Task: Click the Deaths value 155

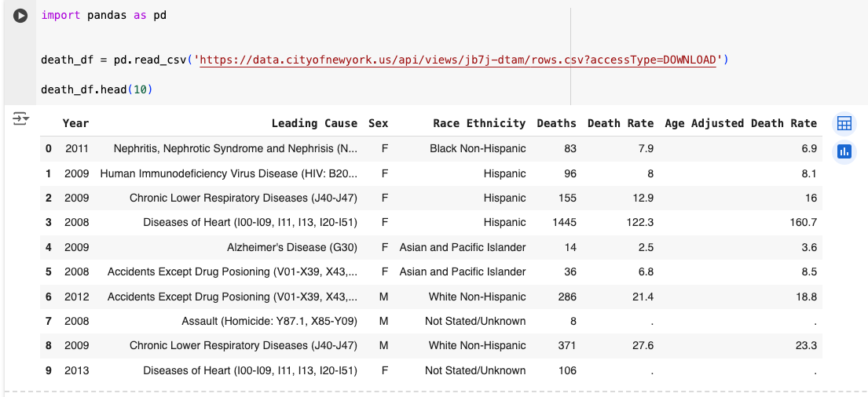Action: click(x=567, y=198)
